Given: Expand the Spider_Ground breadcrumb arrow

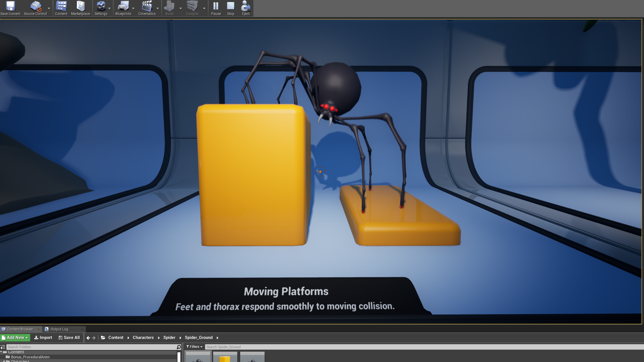Looking at the screenshot, I should click(x=217, y=338).
